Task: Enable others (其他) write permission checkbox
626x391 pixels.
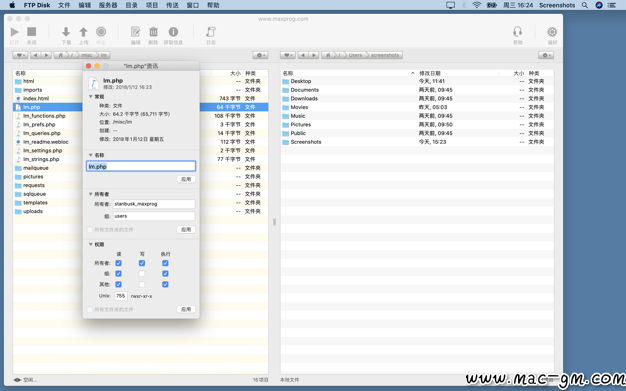Action: pyautogui.click(x=142, y=284)
